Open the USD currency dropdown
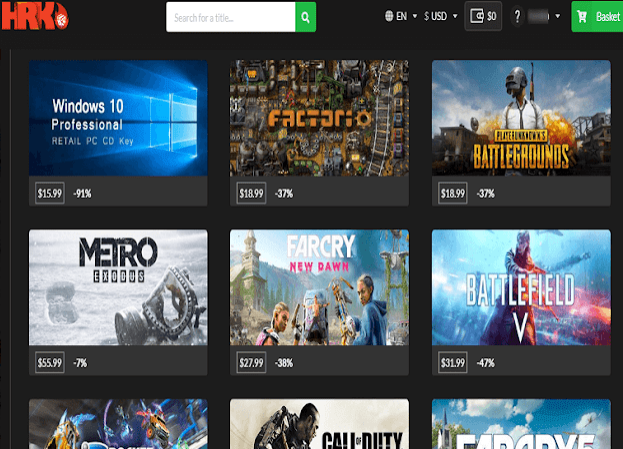The image size is (623, 449). [x=441, y=17]
